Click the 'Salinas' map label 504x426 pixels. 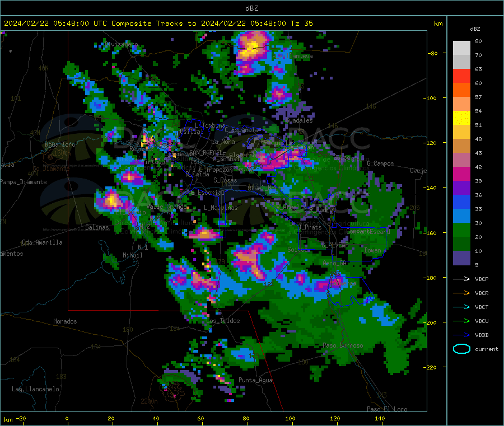point(97,227)
